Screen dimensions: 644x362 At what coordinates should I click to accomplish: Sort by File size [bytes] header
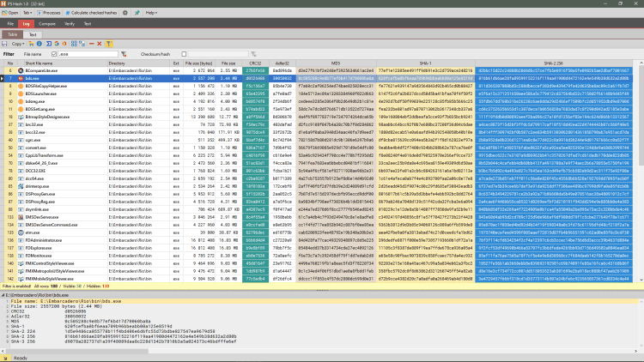[198, 63]
